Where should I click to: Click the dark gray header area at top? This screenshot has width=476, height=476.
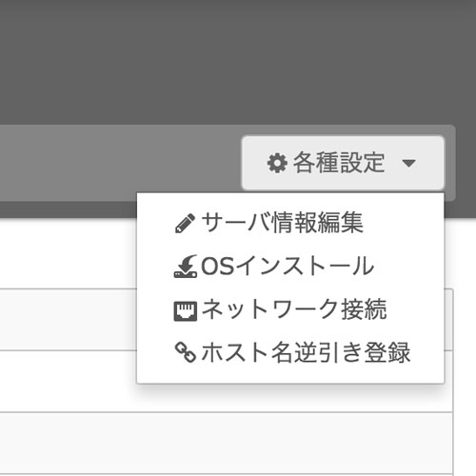pyautogui.click(x=238, y=62)
